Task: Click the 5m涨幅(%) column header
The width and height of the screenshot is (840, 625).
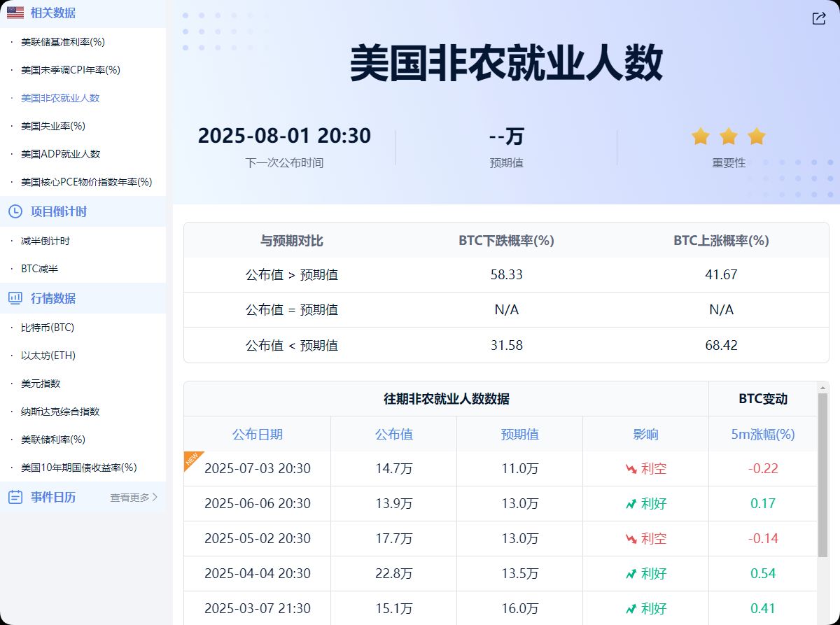Action: pyautogui.click(x=762, y=434)
